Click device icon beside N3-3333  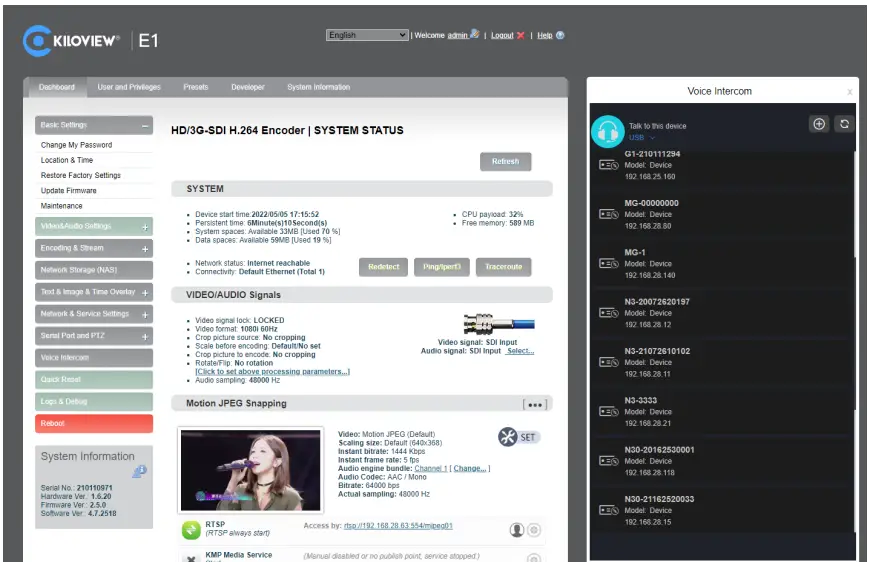click(x=609, y=412)
